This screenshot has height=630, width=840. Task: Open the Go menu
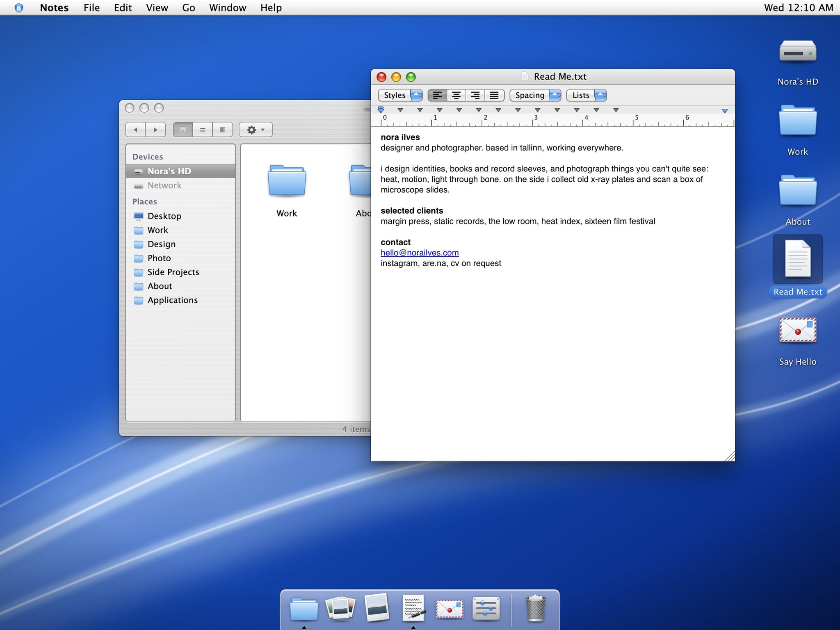point(189,8)
